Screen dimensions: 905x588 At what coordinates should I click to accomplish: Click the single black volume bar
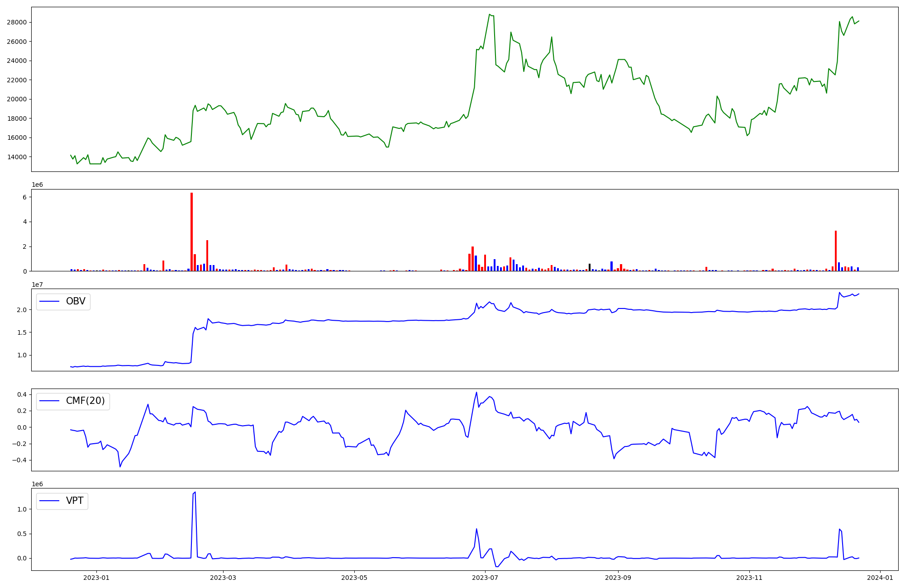point(590,267)
